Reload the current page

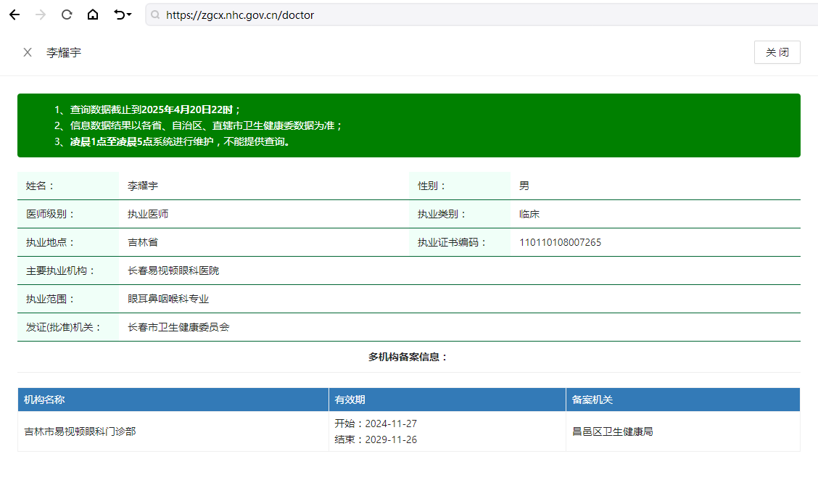(66, 15)
